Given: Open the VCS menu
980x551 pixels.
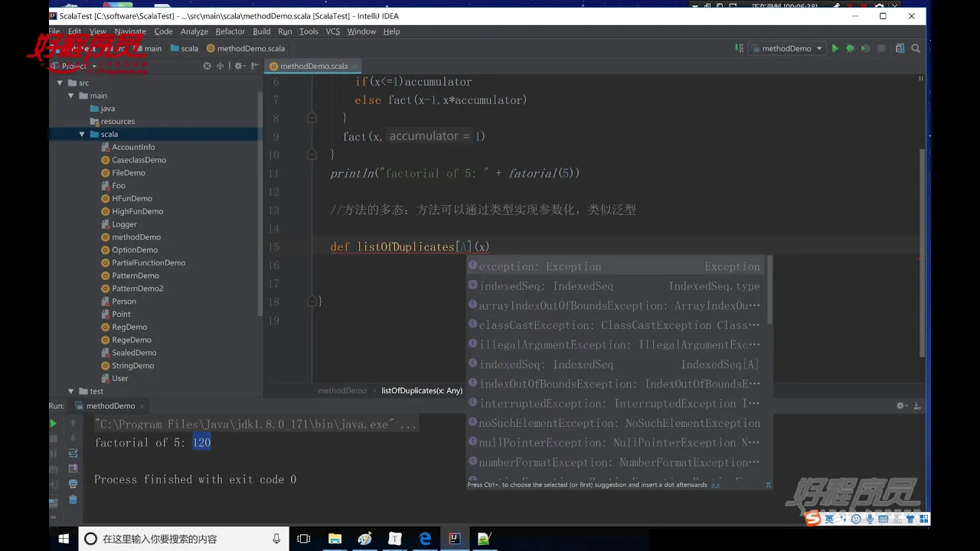Looking at the screenshot, I should (332, 31).
